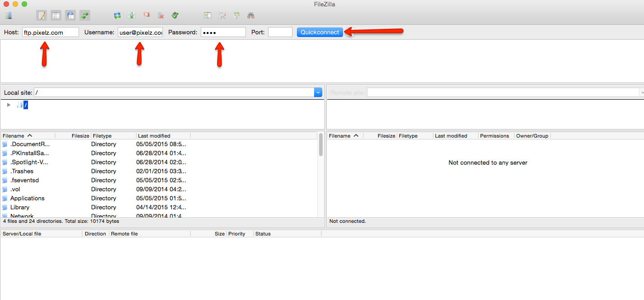
Task: Click the 02/01/2015 date for .Trashes
Action: (x=161, y=171)
